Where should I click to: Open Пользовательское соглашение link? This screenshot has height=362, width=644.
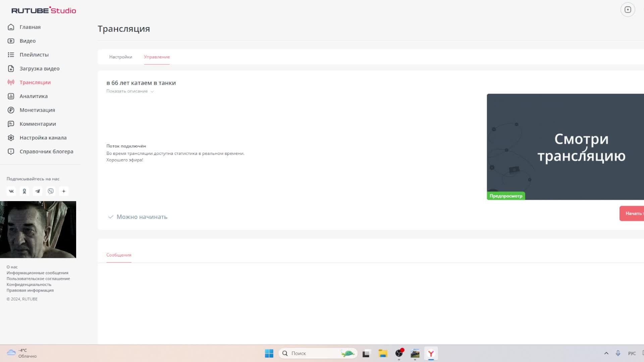point(38,279)
